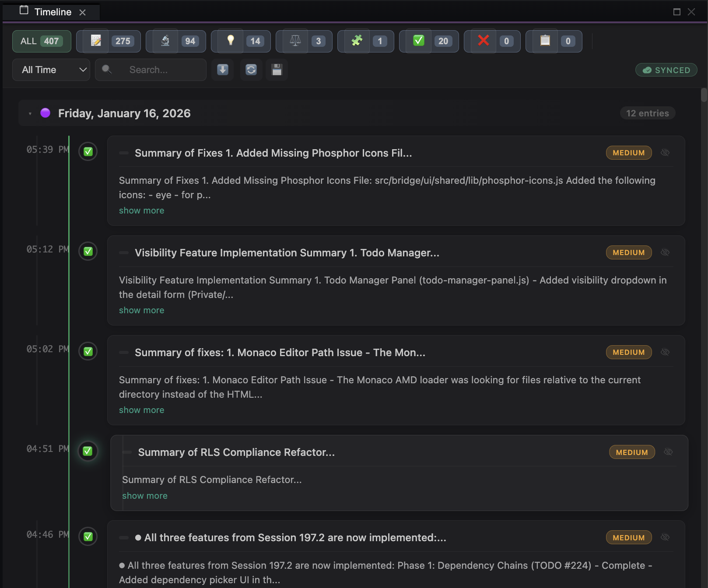Filter by the red X icon (0)
Image resolution: width=708 pixels, height=588 pixels.
tap(492, 41)
